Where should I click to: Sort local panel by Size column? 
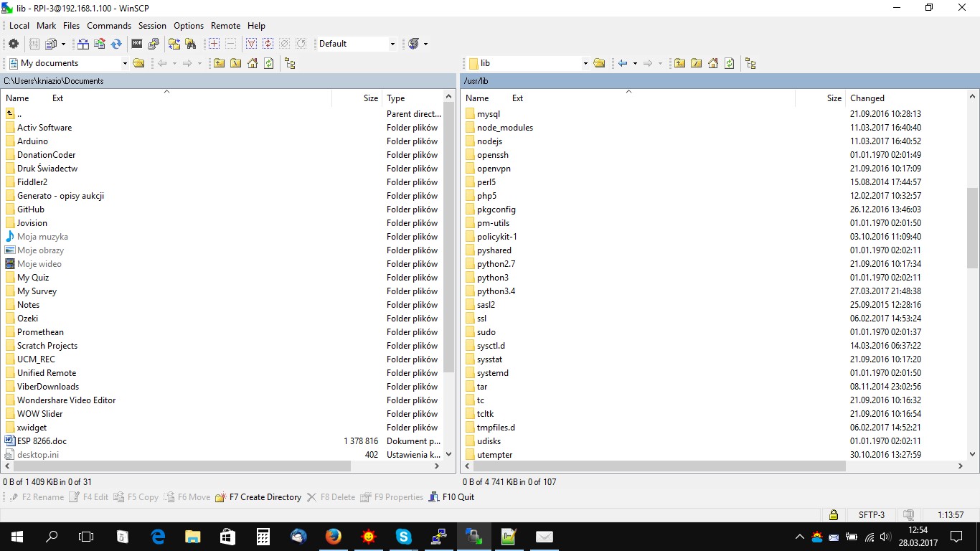click(x=357, y=98)
